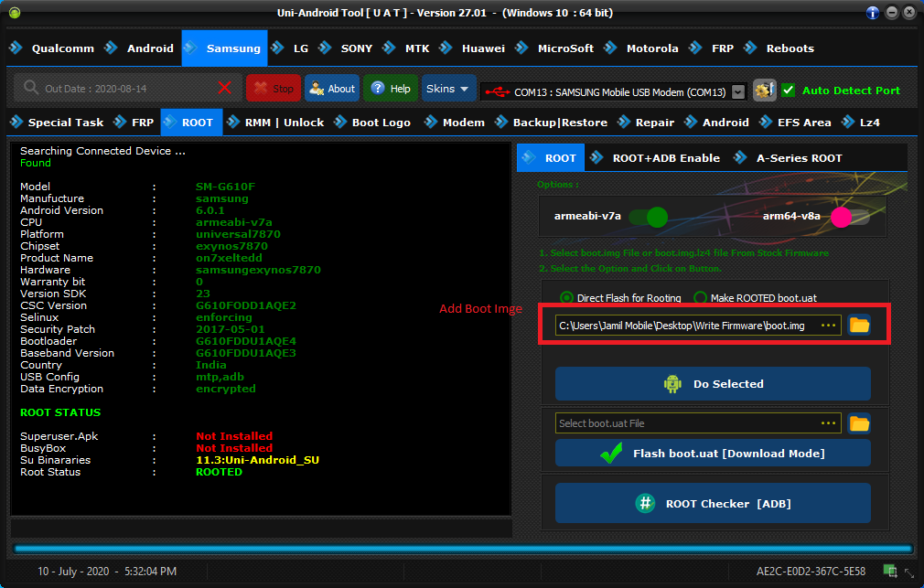Click the network icon in the status bar
The height and width of the screenshot is (588, 924).
pyautogui.click(x=890, y=571)
